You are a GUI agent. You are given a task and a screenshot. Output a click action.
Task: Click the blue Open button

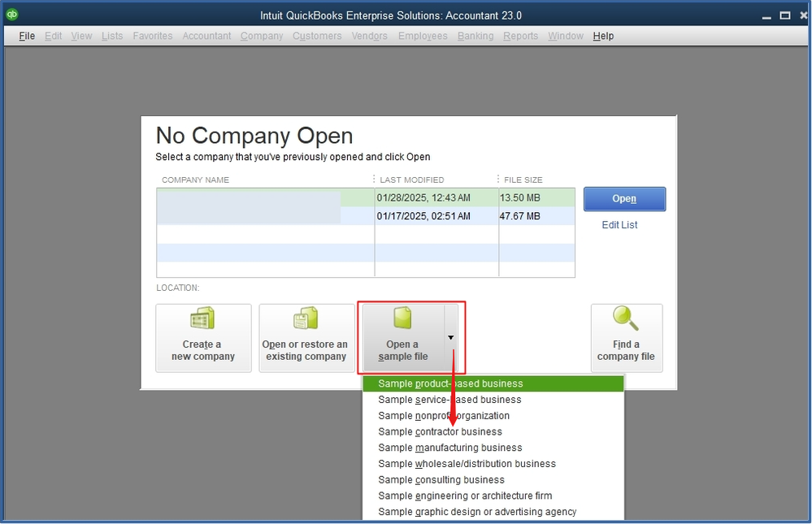(624, 199)
